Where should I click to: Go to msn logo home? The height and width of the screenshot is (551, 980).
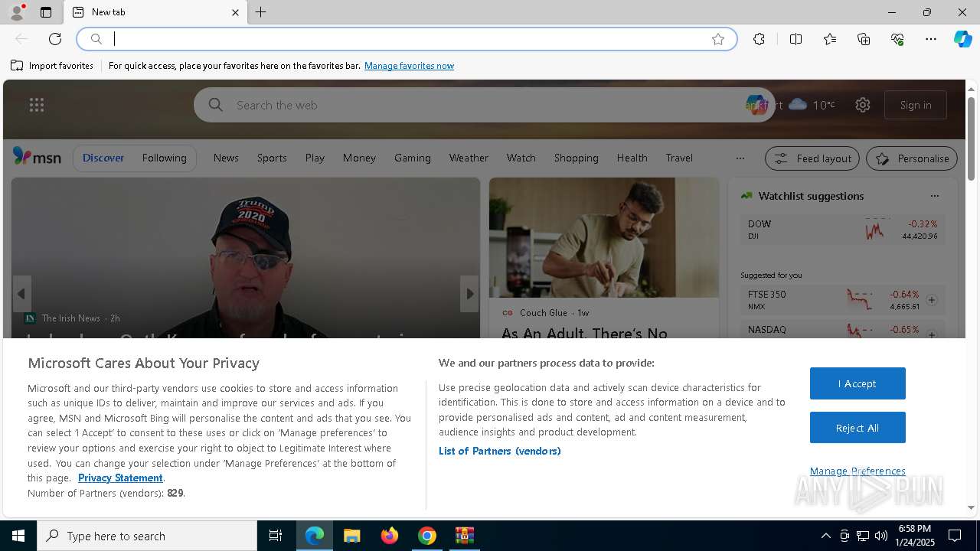[37, 157]
